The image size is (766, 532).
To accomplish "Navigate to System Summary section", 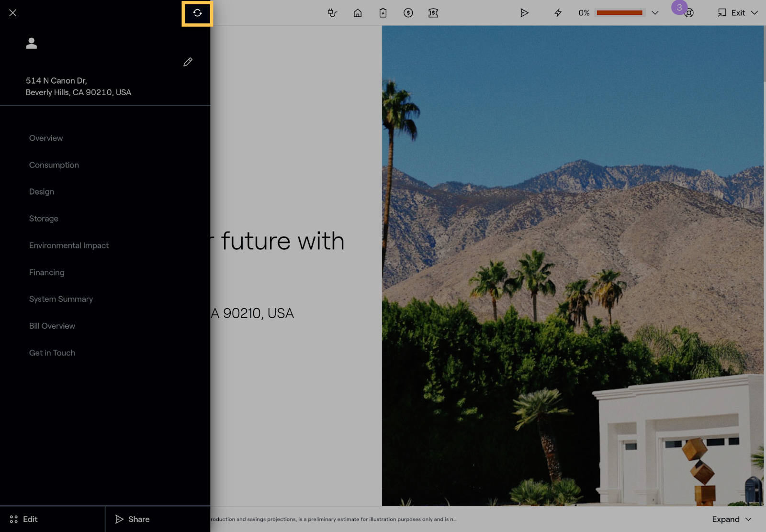I will pyautogui.click(x=61, y=299).
